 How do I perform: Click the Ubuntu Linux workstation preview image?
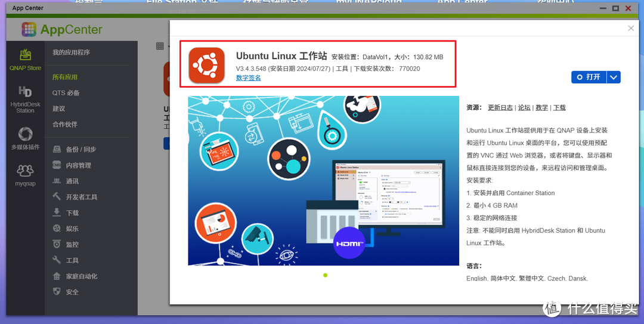324,181
